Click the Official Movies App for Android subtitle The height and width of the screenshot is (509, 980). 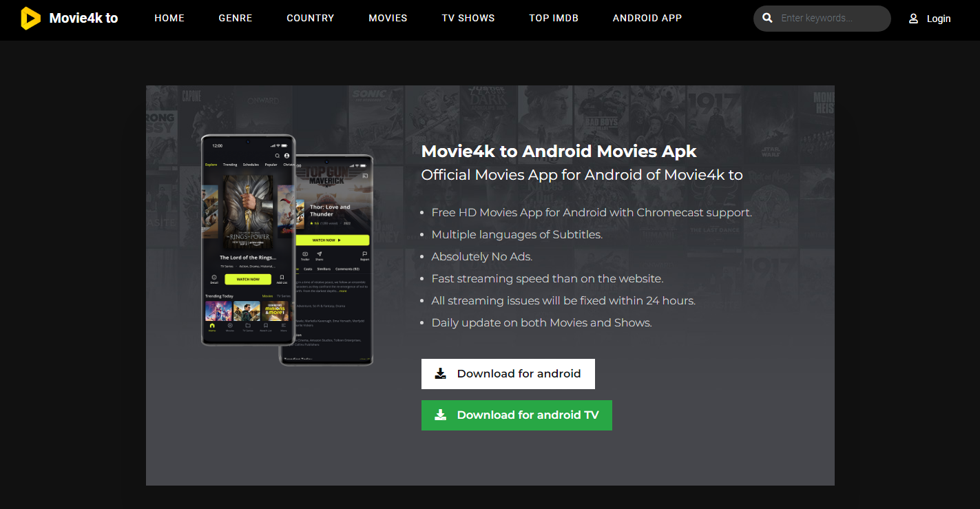[x=582, y=175]
